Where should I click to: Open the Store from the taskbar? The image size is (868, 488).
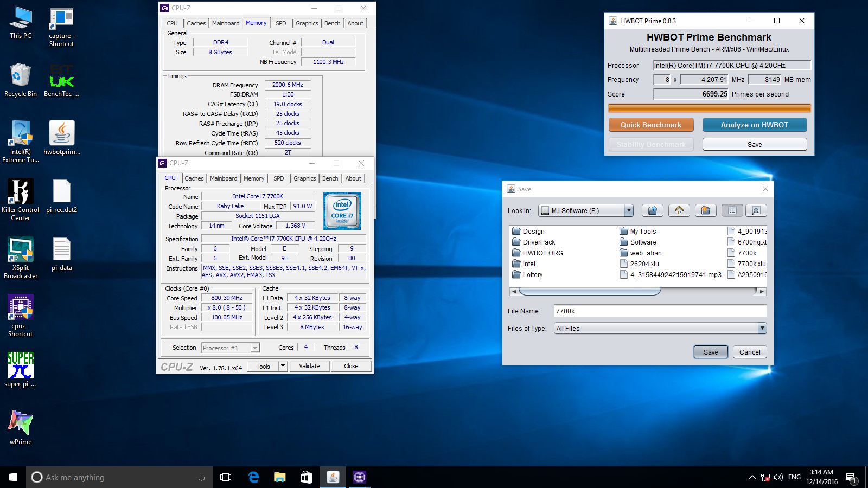coord(307,477)
